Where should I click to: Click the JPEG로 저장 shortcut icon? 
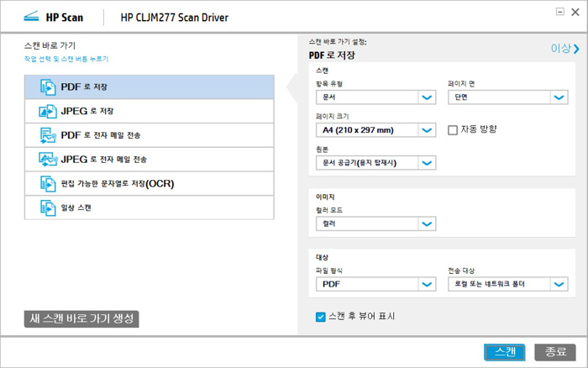(46, 111)
